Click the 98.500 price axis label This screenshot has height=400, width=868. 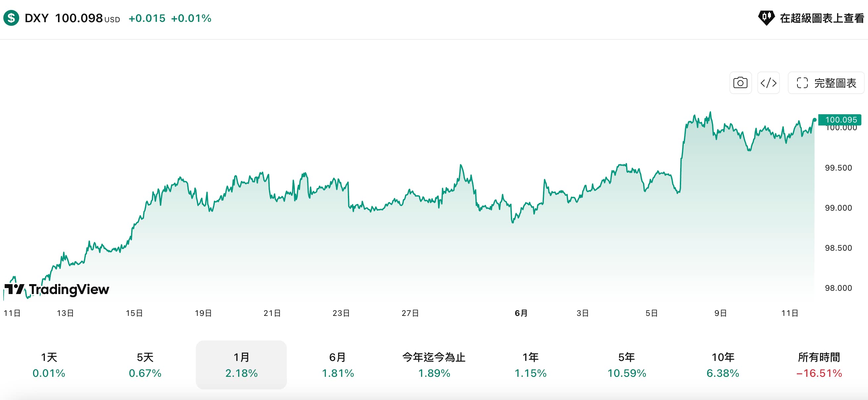[838, 248]
